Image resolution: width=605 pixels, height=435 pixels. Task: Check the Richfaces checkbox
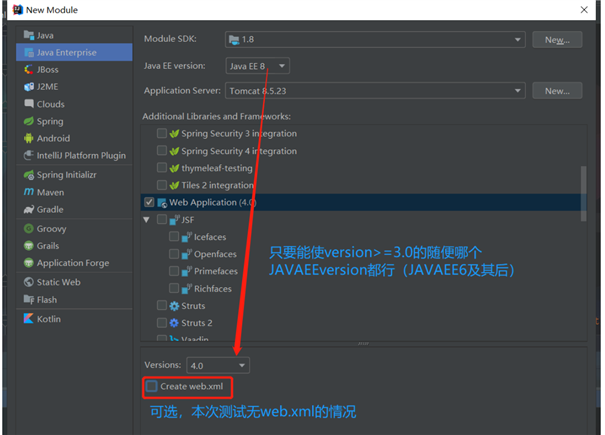(174, 288)
